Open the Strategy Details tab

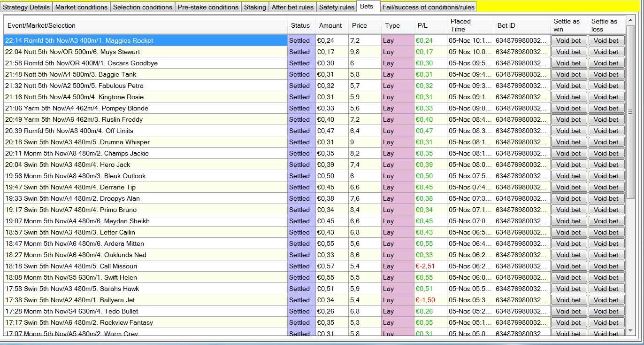point(26,7)
